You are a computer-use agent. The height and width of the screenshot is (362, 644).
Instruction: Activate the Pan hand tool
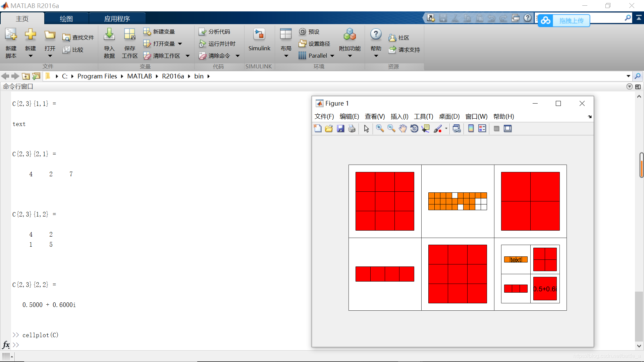403,128
